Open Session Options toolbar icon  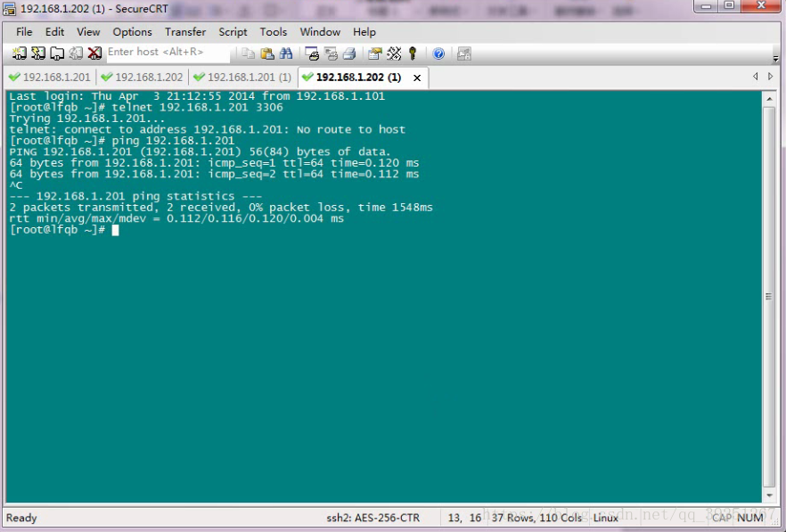(375, 53)
